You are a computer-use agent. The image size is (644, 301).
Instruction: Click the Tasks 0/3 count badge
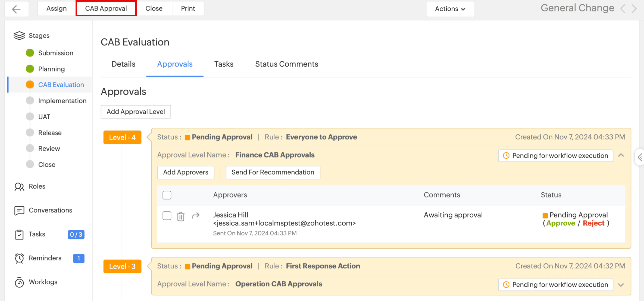click(76, 234)
